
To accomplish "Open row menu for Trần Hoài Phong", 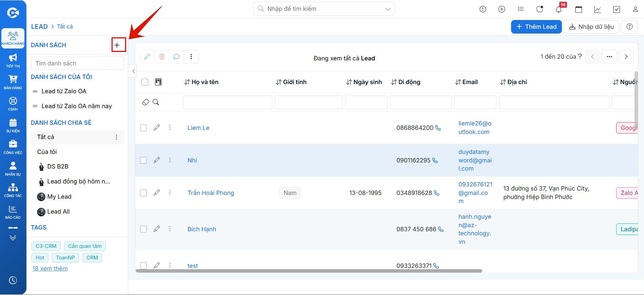I will [170, 193].
